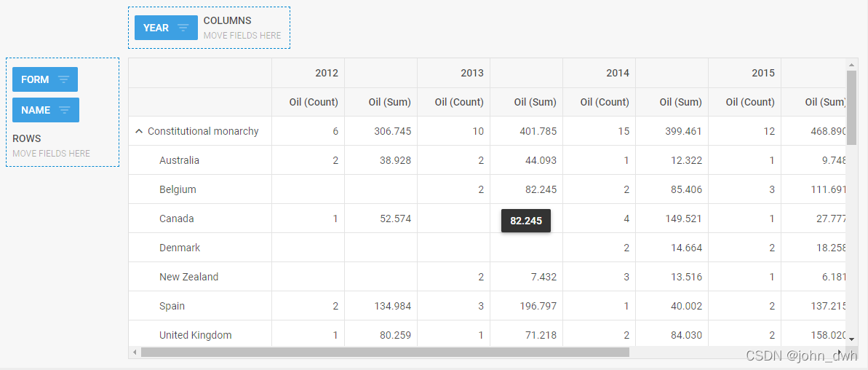Click the vertical scrollbar up arrow
The width and height of the screenshot is (868, 370).
(x=851, y=65)
